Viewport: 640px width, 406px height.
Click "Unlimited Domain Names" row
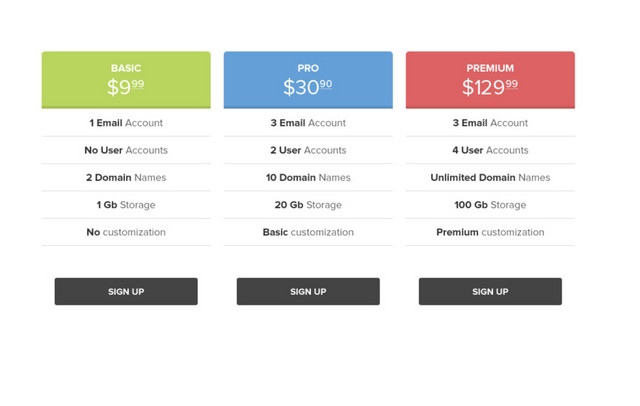490,177
